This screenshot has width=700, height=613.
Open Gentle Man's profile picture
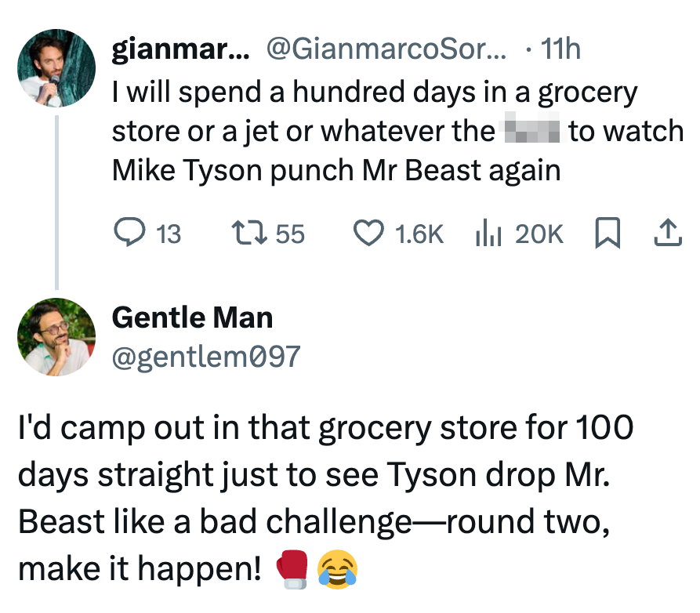[56, 337]
